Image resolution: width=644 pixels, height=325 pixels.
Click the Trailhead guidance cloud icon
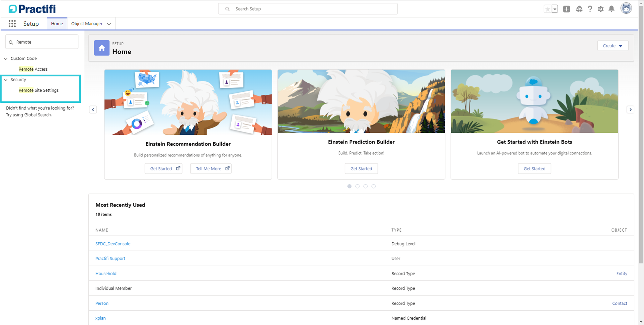tap(579, 9)
